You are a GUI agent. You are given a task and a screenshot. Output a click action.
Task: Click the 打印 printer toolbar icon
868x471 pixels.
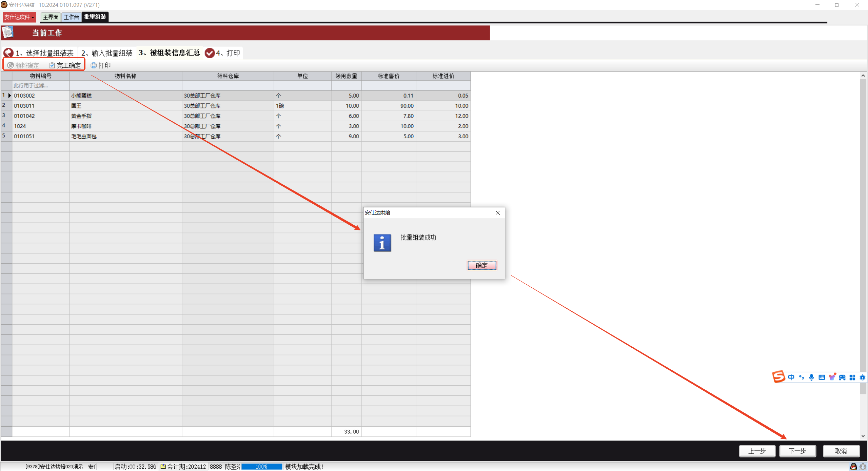coord(94,65)
